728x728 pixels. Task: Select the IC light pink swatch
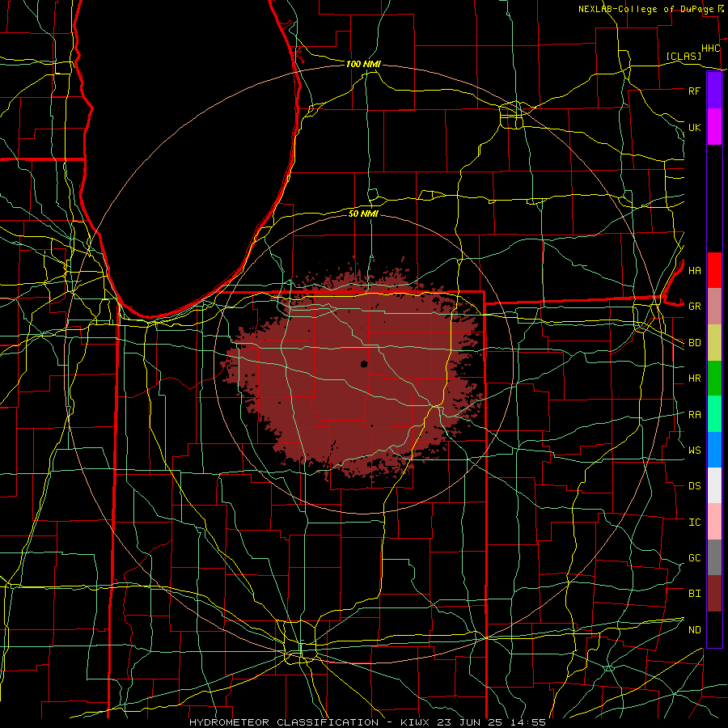coord(714,522)
